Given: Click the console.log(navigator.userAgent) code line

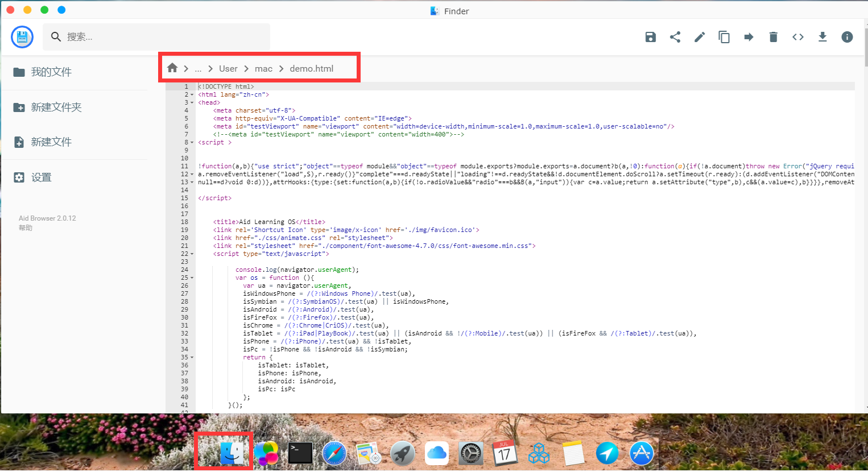Looking at the screenshot, I should [297, 270].
